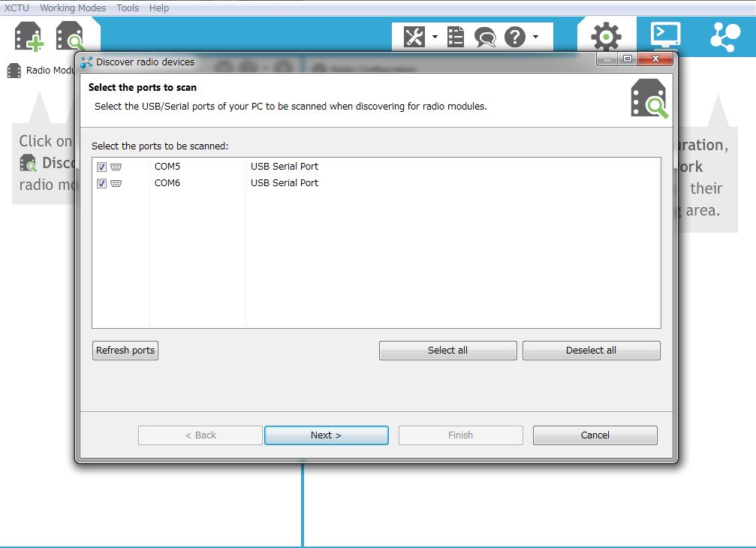Viewport: 756px width, 548px height.
Task: Maximize the Discover radio devices dialog
Action: pos(628,59)
